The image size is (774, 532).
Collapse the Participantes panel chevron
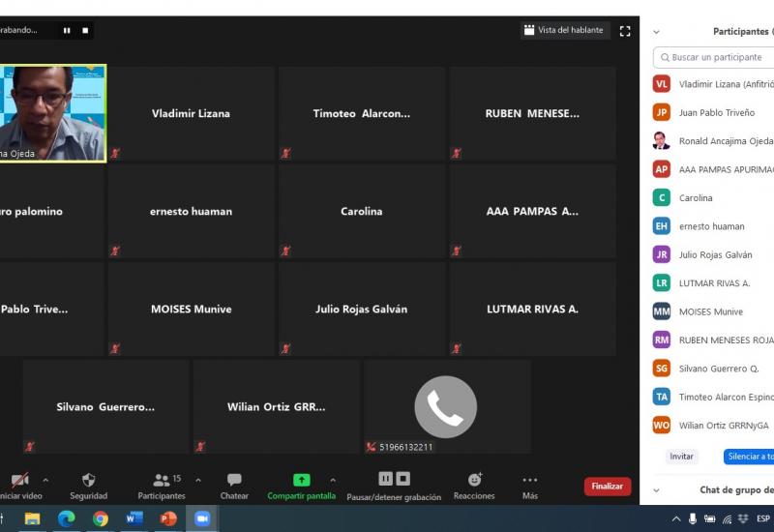click(x=656, y=32)
